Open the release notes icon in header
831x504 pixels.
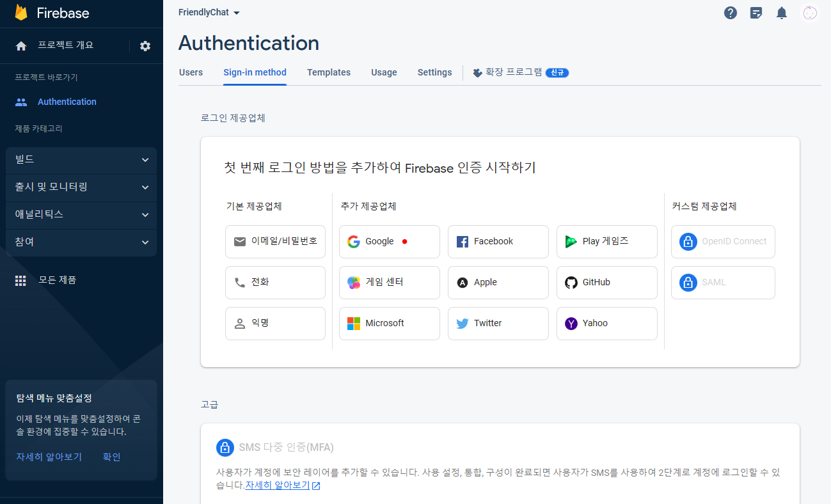(756, 13)
